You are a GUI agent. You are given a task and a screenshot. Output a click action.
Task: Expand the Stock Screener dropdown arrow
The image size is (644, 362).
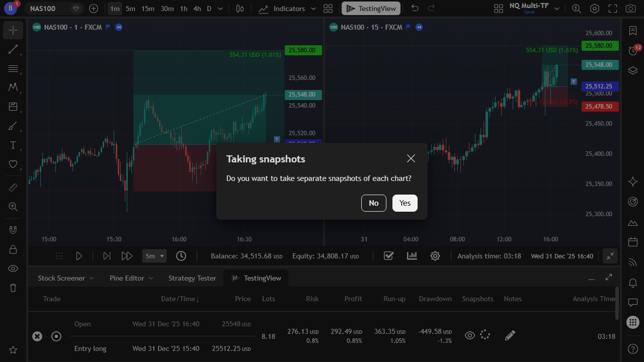(92, 278)
